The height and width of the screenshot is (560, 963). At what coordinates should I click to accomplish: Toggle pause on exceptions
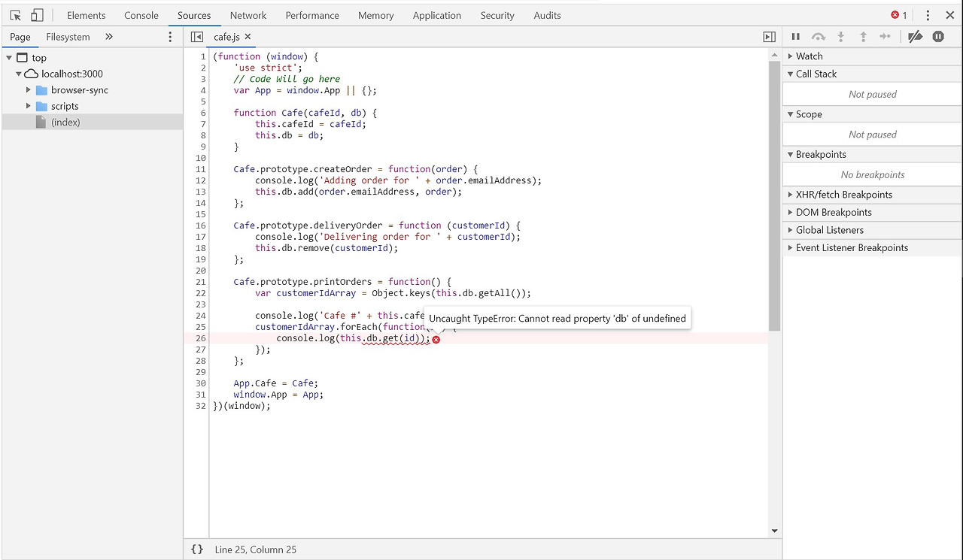point(938,37)
